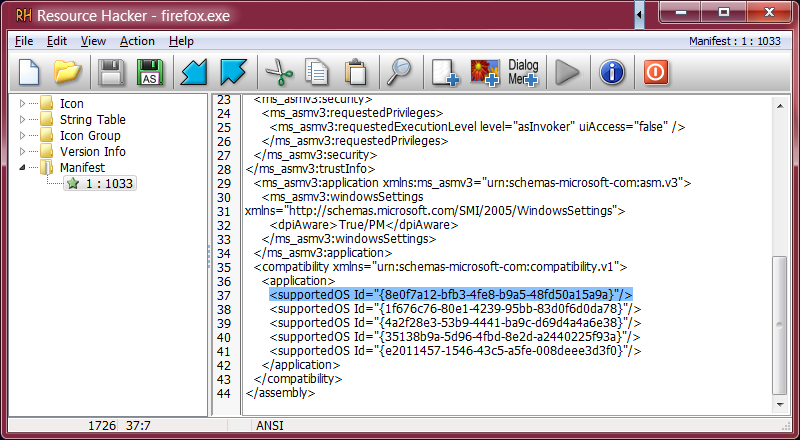
Task: Open a file with the folder icon
Action: 67,71
